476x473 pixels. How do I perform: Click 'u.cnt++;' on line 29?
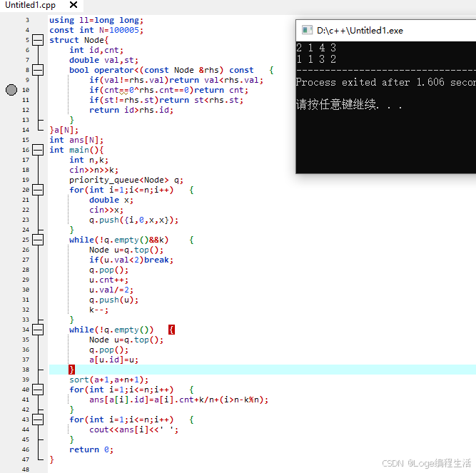tap(108, 280)
